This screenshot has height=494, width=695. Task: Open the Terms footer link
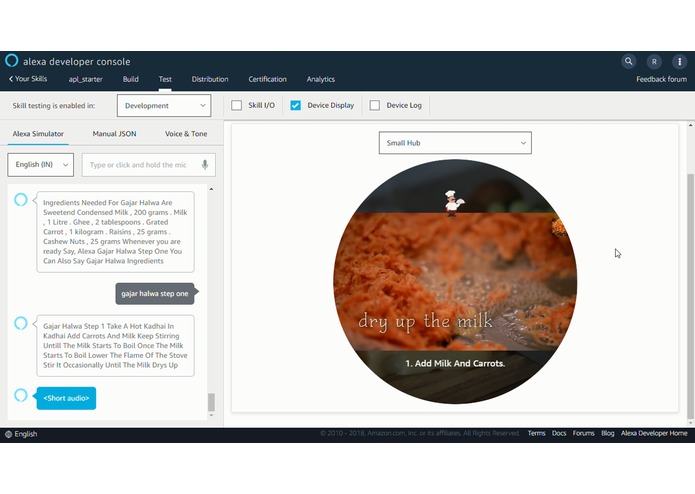536,433
